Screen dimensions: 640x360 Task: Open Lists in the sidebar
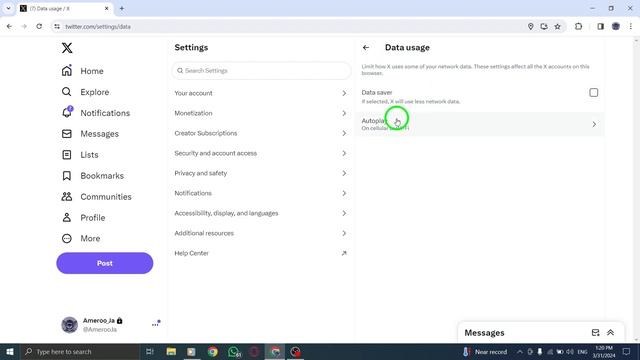(80, 155)
